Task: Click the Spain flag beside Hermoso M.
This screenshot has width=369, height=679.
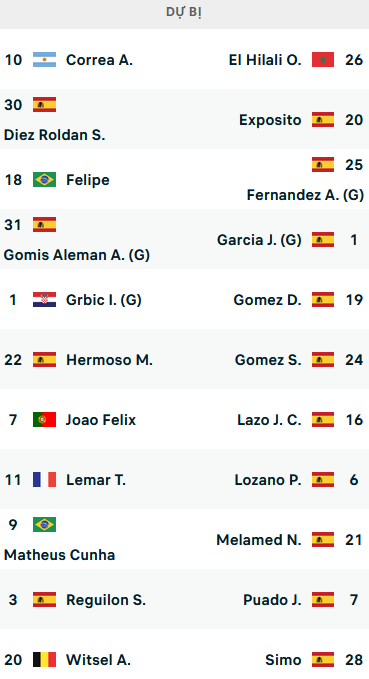Action: 44,360
